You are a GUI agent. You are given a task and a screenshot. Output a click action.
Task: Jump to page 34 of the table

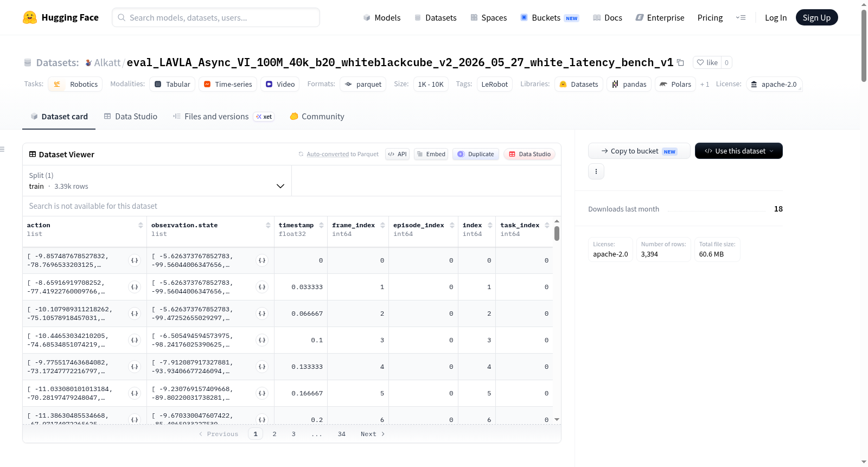point(342,434)
